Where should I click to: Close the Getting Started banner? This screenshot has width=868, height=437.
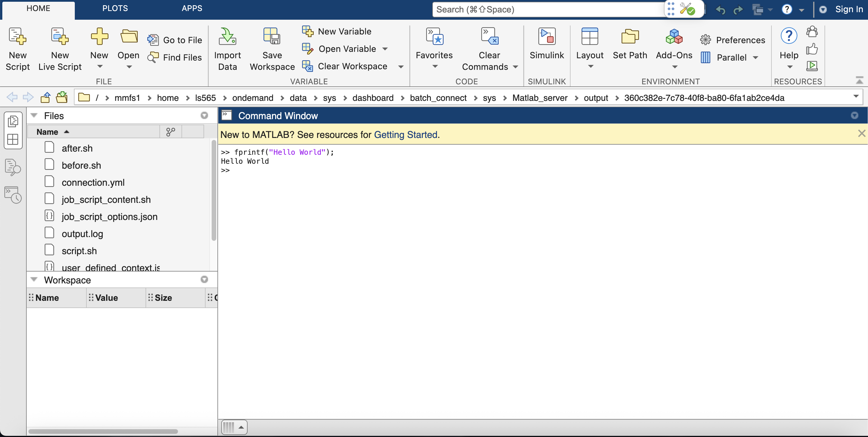tap(862, 134)
